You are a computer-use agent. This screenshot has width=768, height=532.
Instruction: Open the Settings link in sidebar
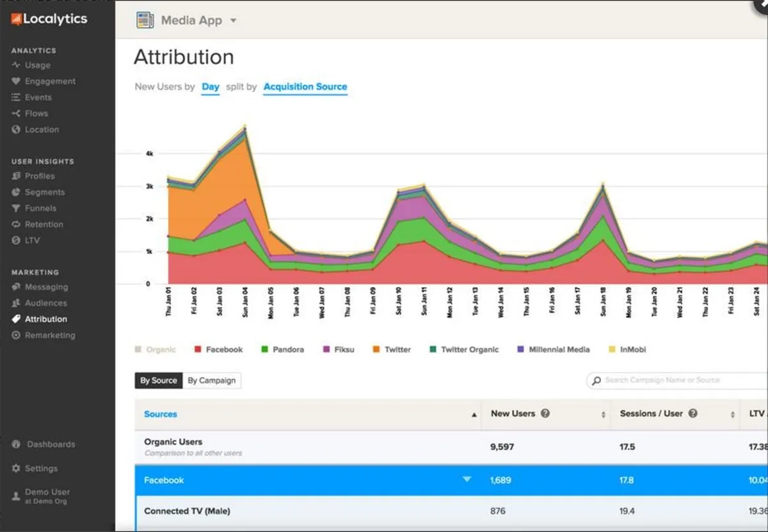click(41, 469)
